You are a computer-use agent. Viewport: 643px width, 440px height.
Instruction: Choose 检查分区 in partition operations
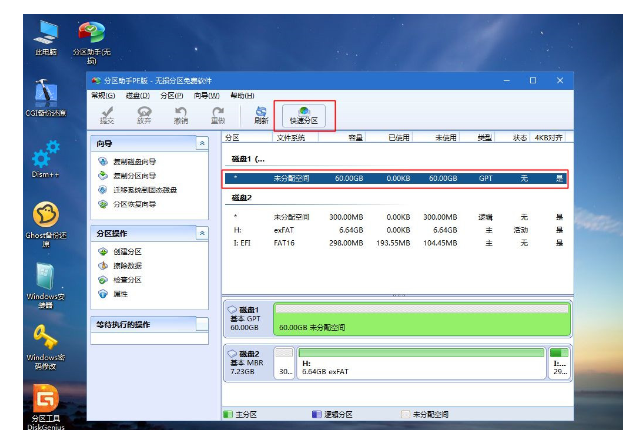(120, 280)
